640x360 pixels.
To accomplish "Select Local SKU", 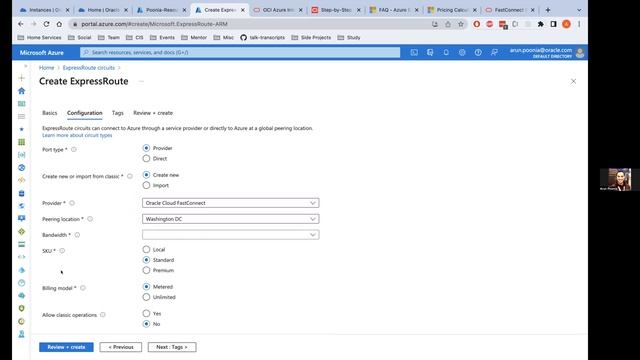I will [x=146, y=249].
